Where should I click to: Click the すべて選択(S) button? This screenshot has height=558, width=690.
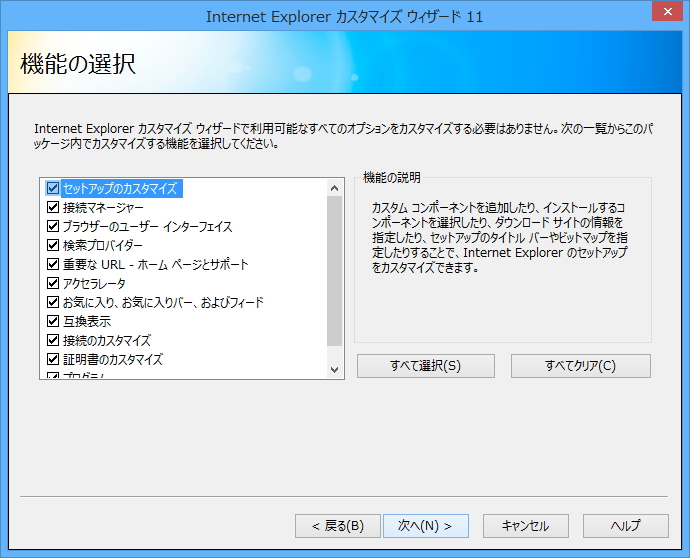(x=426, y=366)
